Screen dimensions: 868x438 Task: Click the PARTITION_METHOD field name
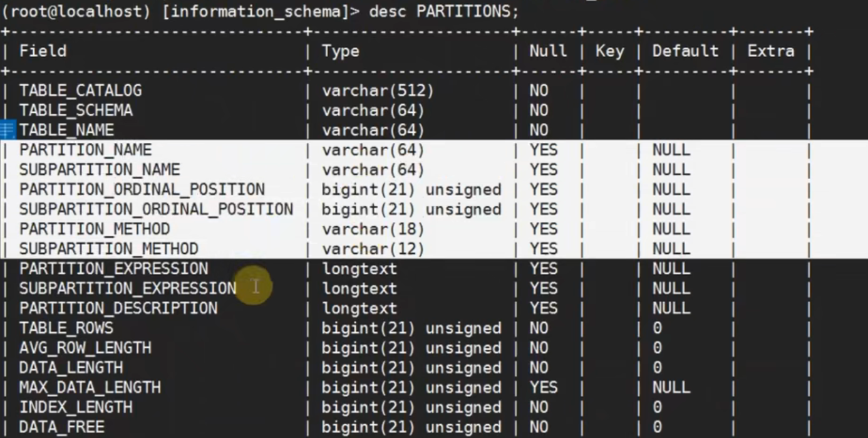95,229
